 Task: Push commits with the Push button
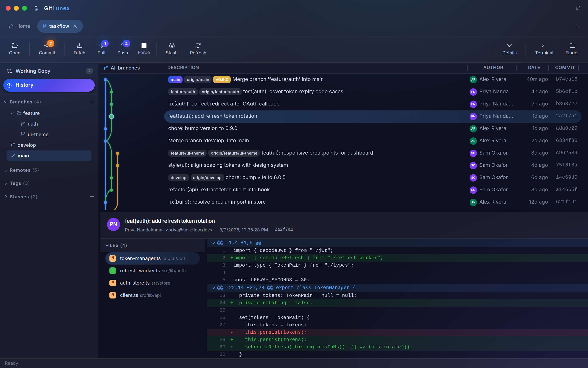pos(123,49)
